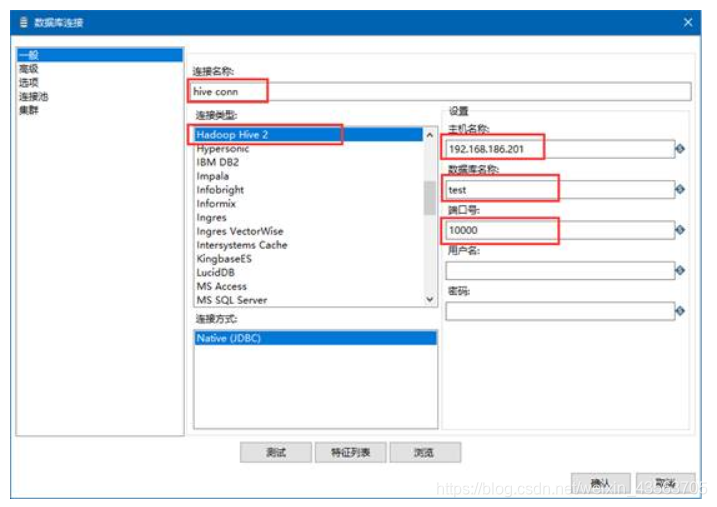
Task: Select Impala connection type
Action: [x=213, y=176]
